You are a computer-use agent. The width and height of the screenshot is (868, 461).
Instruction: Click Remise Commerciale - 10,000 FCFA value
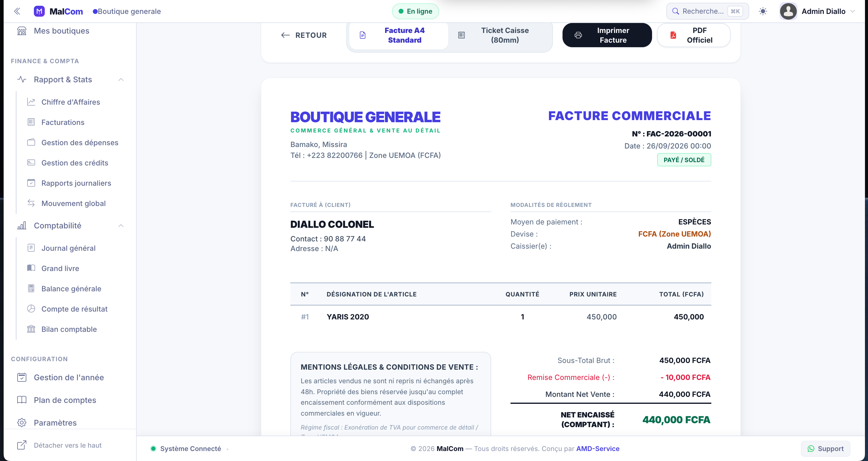pyautogui.click(x=685, y=378)
